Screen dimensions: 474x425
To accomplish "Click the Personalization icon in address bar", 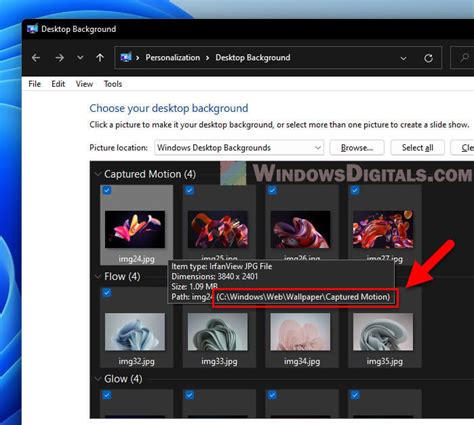I will point(126,57).
